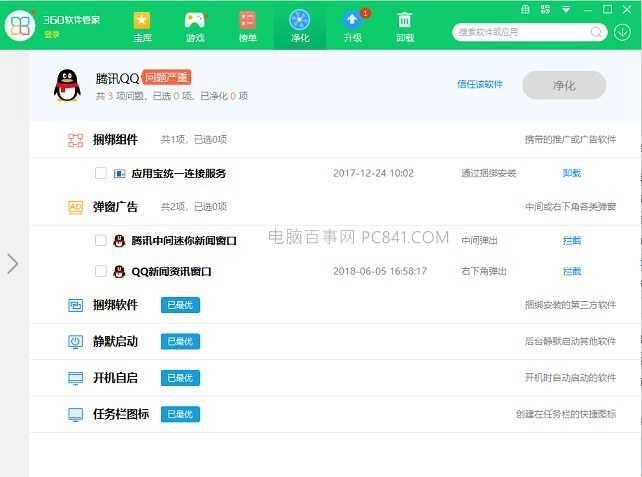Viewport: 642px width, 477px height.
Task: Click the 信任该软件 link
Action: coord(480,84)
